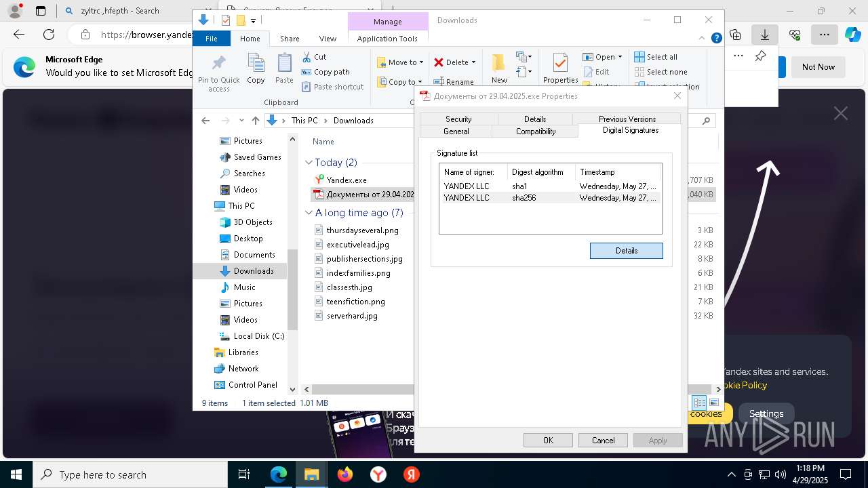Switch to details view in the status bar
This screenshot has height=488, width=868.
699,403
